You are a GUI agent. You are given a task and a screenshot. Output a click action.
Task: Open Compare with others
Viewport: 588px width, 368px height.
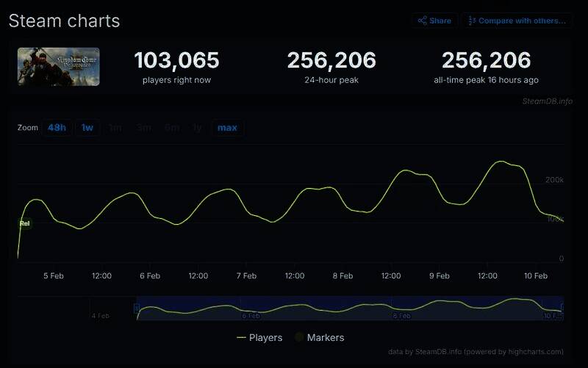pos(517,21)
